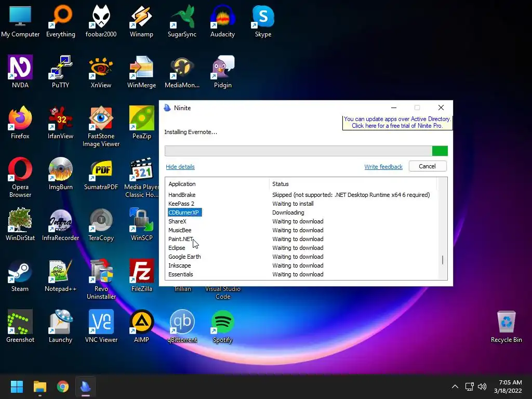
Task: Open the volume speaker tray icon
Action: point(482,387)
